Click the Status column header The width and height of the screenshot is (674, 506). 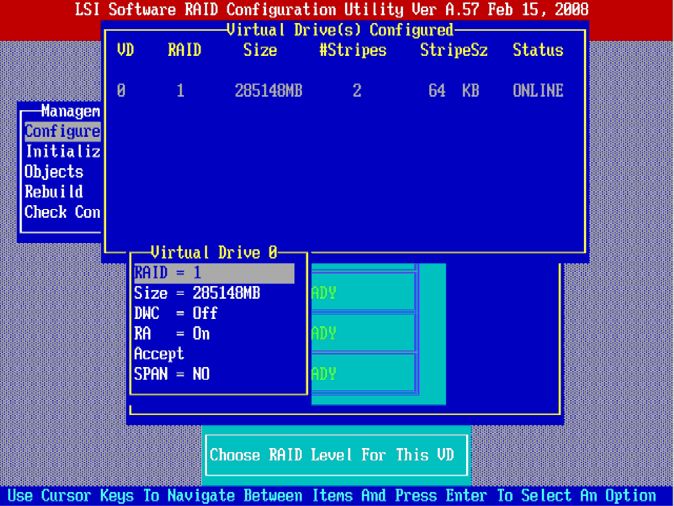click(538, 50)
